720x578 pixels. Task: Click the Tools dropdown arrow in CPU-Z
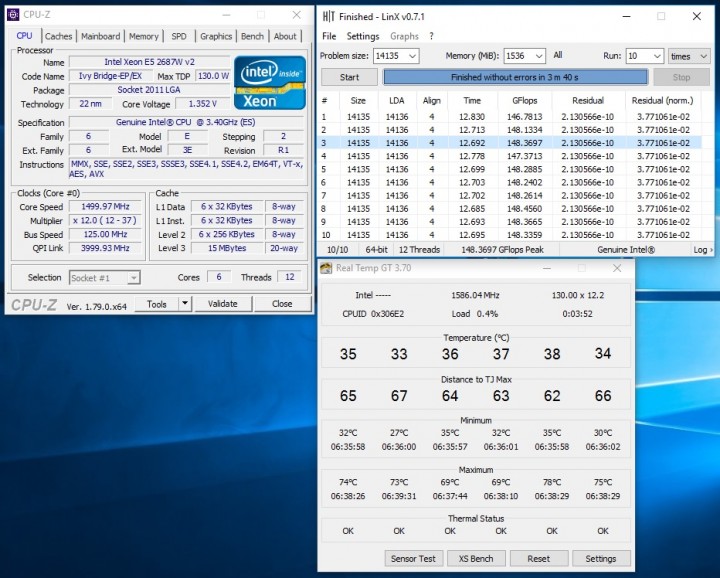pos(185,304)
